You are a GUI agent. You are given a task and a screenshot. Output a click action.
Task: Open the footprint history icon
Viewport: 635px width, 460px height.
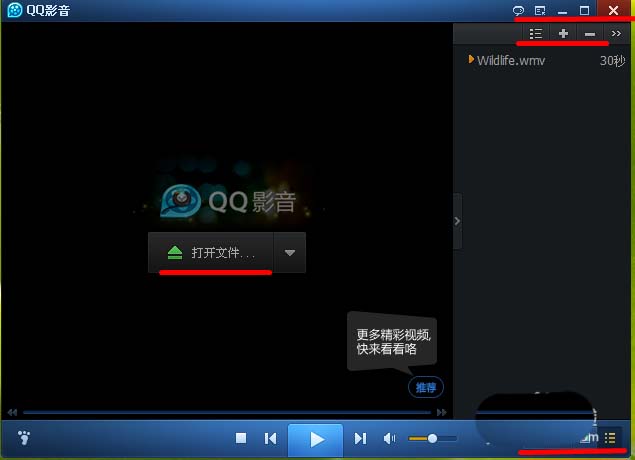coord(24,438)
